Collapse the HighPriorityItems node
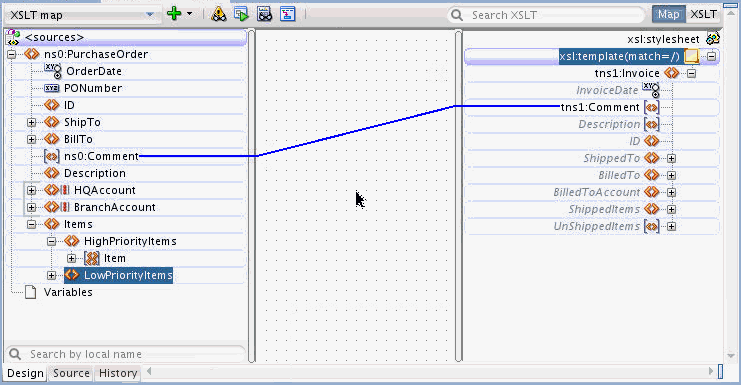The height and width of the screenshot is (385, 741). point(51,241)
